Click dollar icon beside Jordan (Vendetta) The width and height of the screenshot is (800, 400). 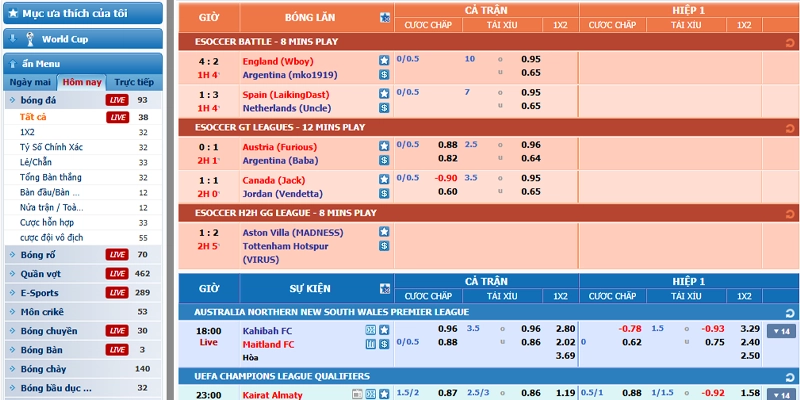[384, 193]
